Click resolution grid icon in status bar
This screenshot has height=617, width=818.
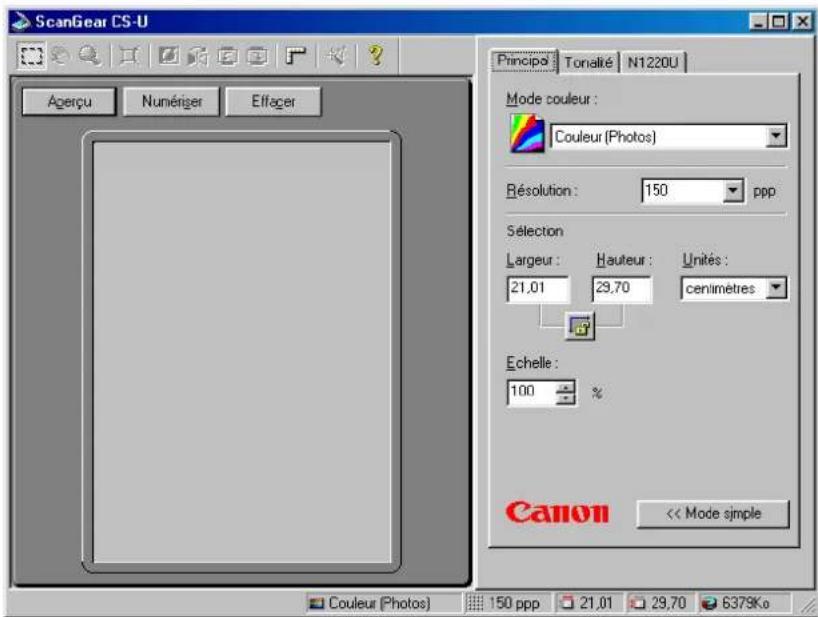point(475,603)
